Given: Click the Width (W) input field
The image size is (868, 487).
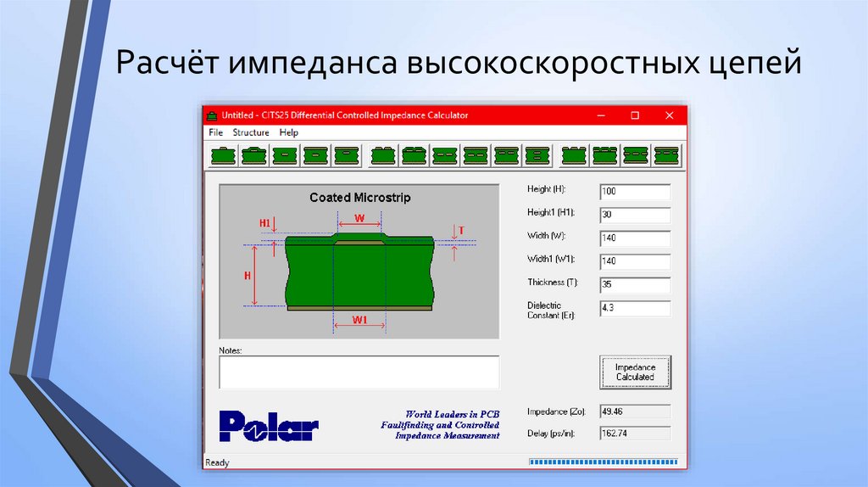Looking at the screenshot, I should tap(635, 238).
